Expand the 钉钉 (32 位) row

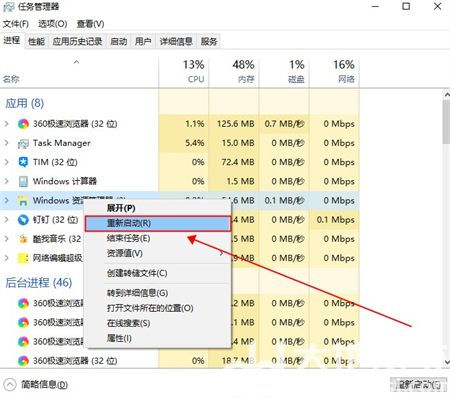pyautogui.click(x=6, y=220)
